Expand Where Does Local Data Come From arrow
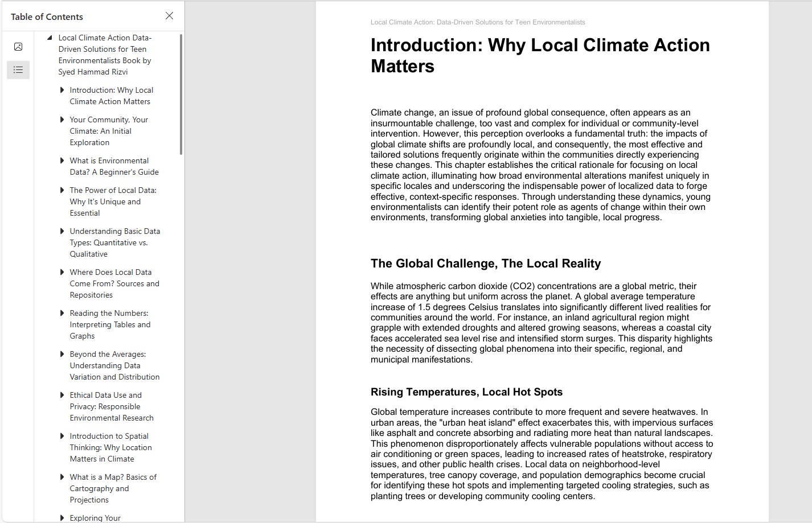This screenshot has width=812, height=523. 61,272
